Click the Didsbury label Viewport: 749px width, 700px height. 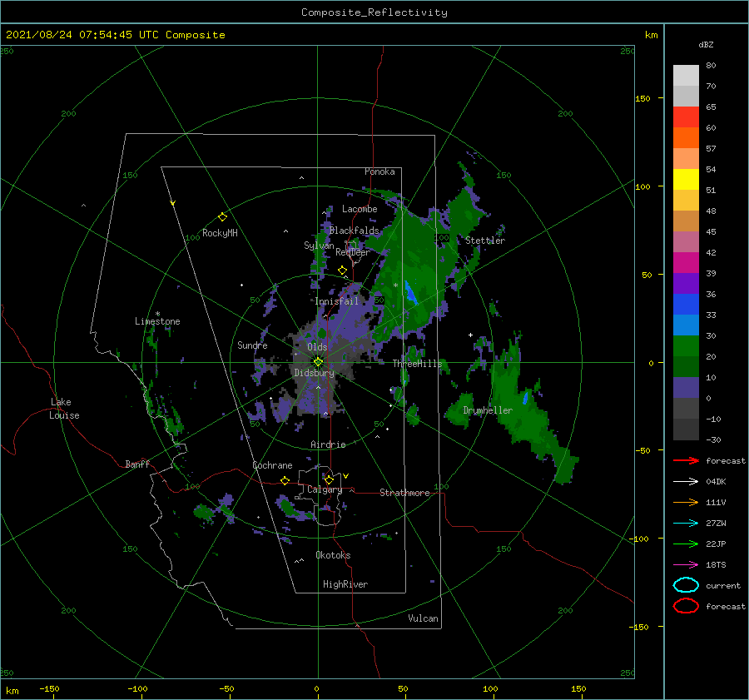coord(314,373)
